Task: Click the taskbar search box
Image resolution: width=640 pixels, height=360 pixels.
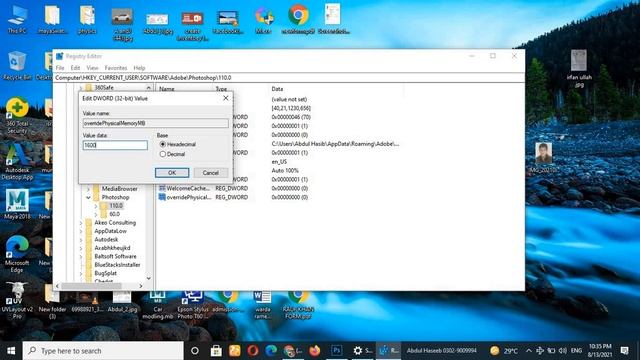Action: point(103,351)
